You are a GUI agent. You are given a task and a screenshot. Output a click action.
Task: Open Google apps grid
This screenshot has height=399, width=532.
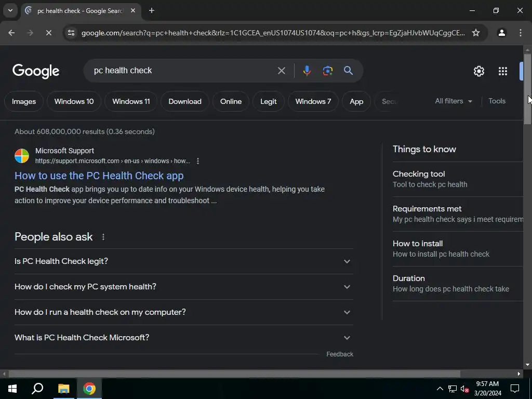(502, 71)
